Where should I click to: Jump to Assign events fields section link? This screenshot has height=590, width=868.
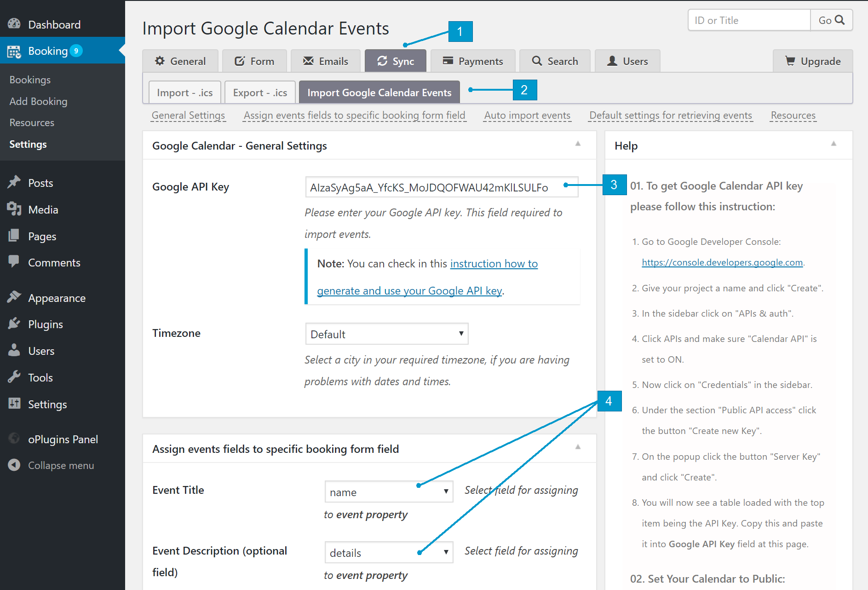(x=354, y=115)
